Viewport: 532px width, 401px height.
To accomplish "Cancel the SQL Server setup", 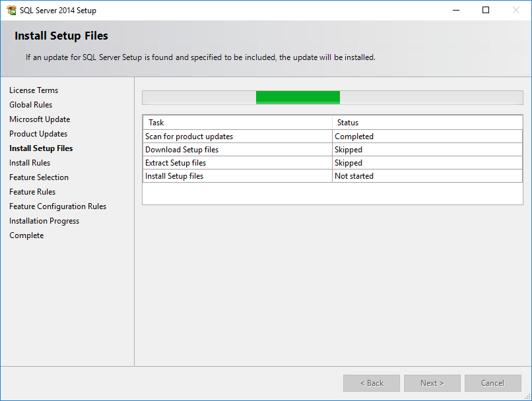I will [492, 383].
